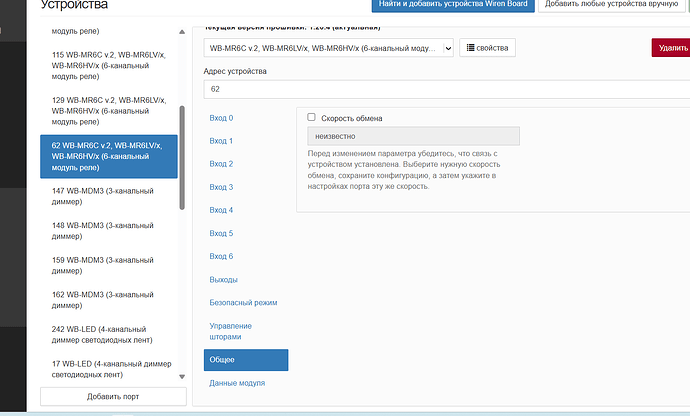
Task: Select device 242 WB-LED dimmer
Action: 109,335
